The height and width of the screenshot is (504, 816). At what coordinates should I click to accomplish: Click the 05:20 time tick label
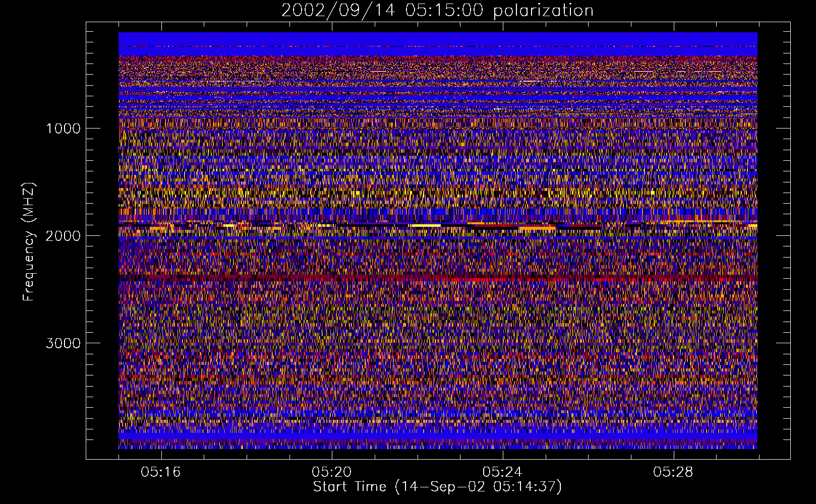332,472
